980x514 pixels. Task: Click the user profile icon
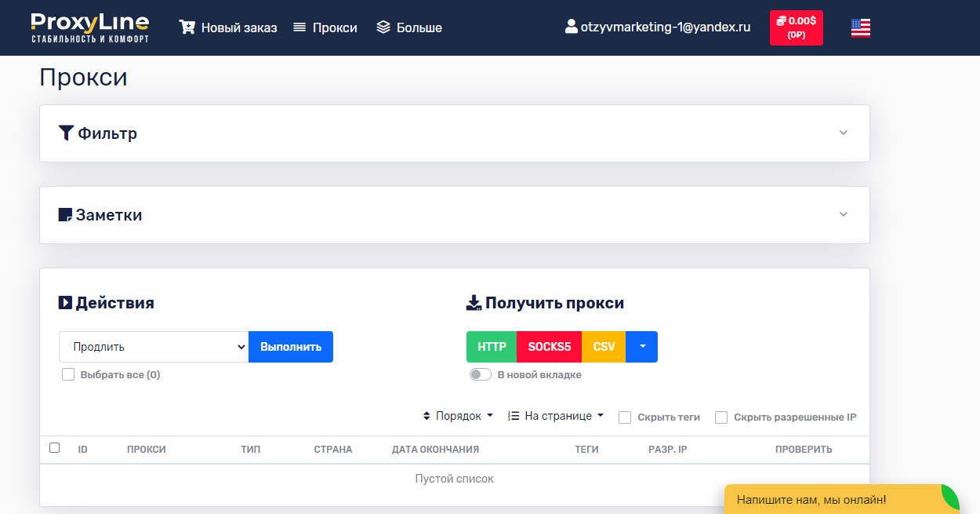(x=572, y=27)
